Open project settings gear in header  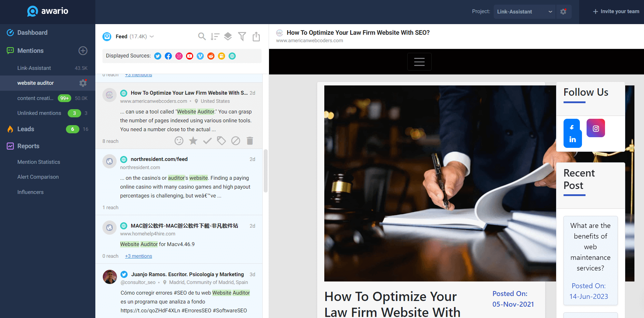(564, 12)
